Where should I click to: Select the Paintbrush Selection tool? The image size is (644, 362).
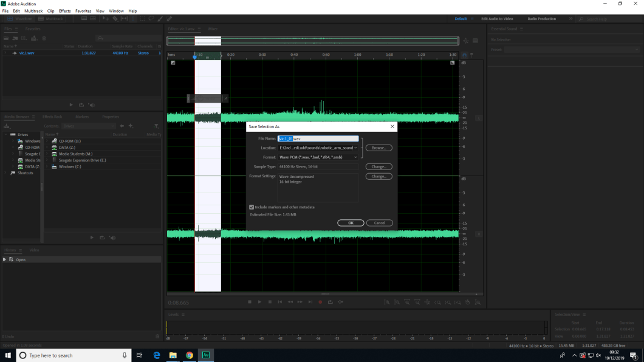tap(160, 18)
